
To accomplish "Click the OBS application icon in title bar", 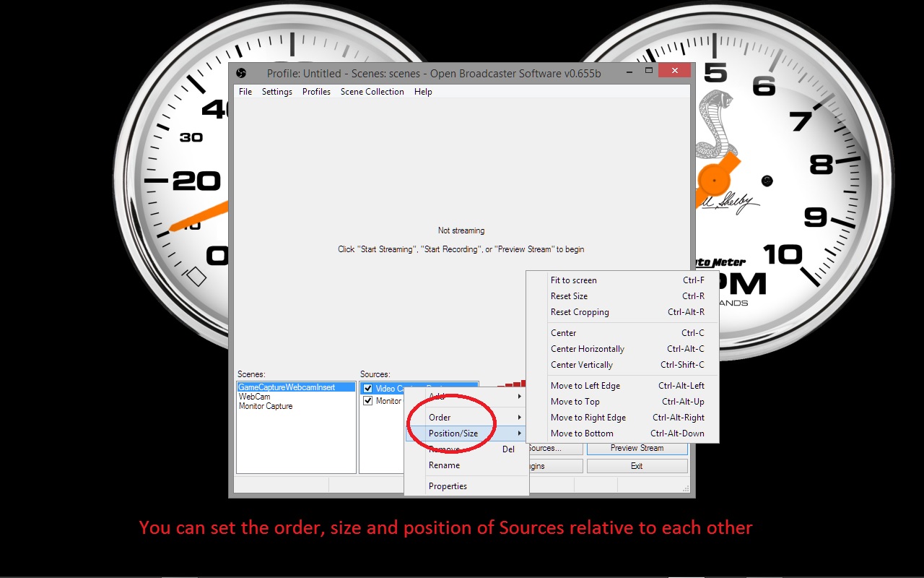I will click(242, 73).
